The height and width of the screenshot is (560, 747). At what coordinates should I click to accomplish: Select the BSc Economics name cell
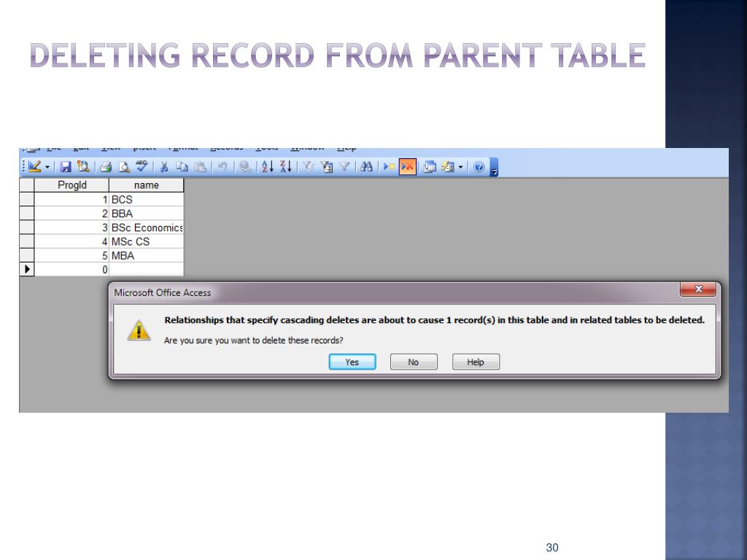click(x=146, y=227)
